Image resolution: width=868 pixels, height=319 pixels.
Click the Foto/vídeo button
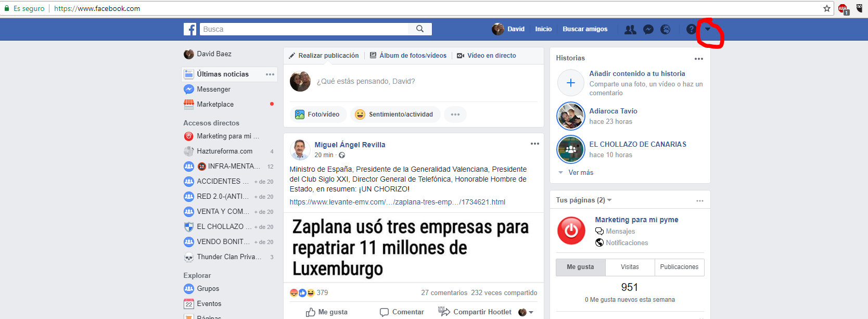(x=318, y=114)
